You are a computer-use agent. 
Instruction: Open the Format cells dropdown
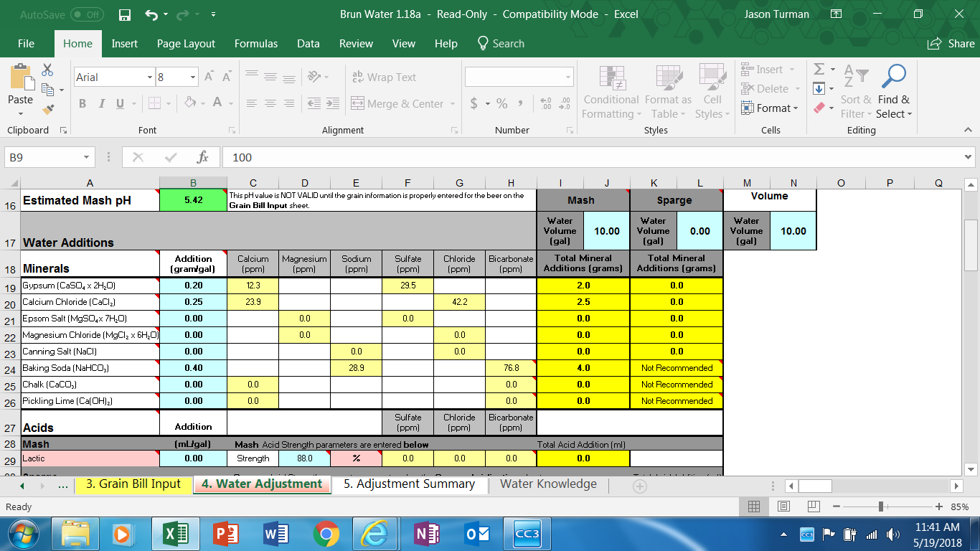pos(771,108)
